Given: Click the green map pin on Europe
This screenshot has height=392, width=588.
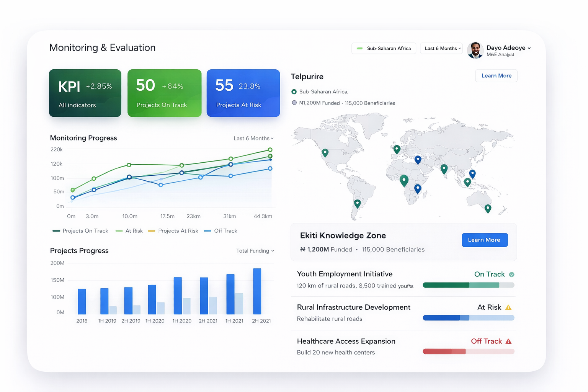Looking at the screenshot, I should click(x=397, y=149).
